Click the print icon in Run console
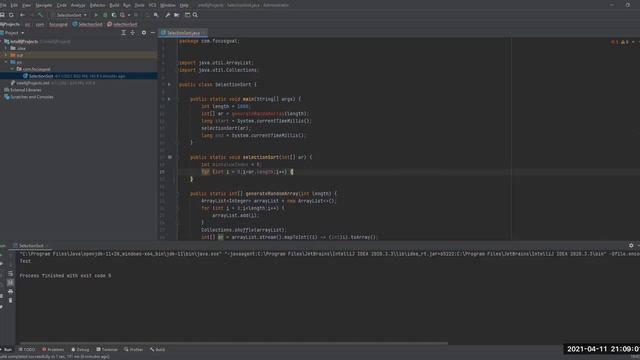 pos(11,291)
